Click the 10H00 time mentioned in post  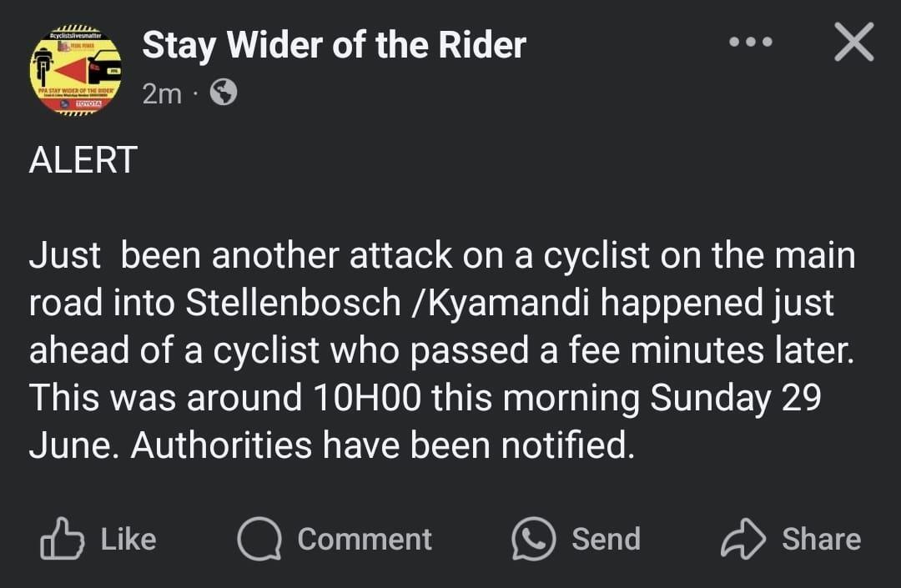tap(367, 399)
